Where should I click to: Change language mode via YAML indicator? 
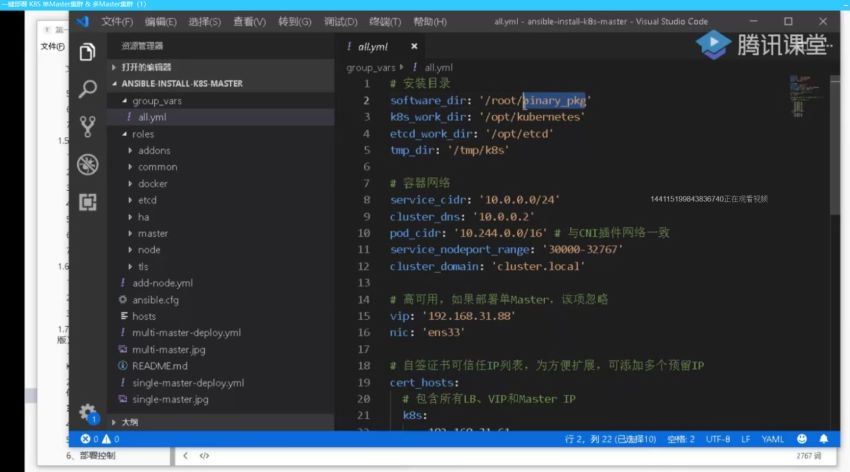[772, 439]
